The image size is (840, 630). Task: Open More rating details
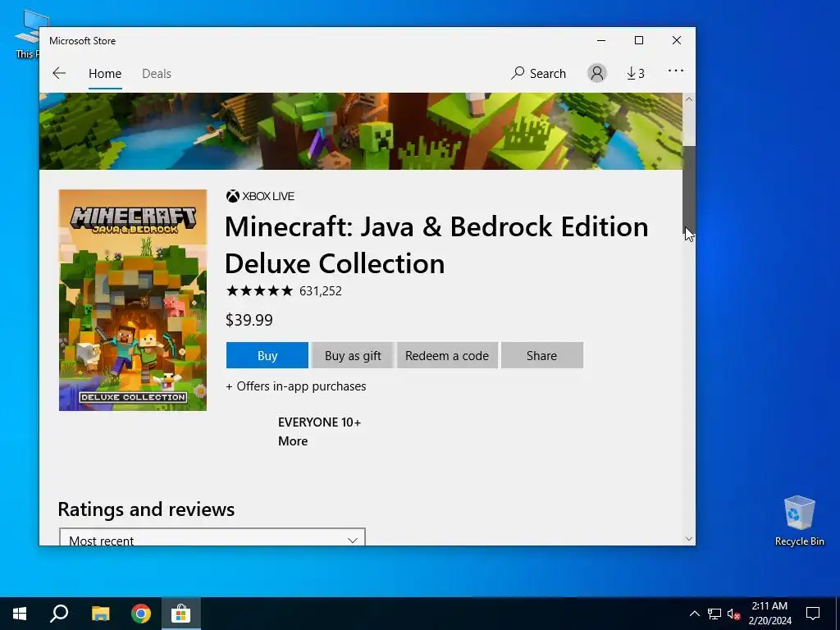click(293, 441)
